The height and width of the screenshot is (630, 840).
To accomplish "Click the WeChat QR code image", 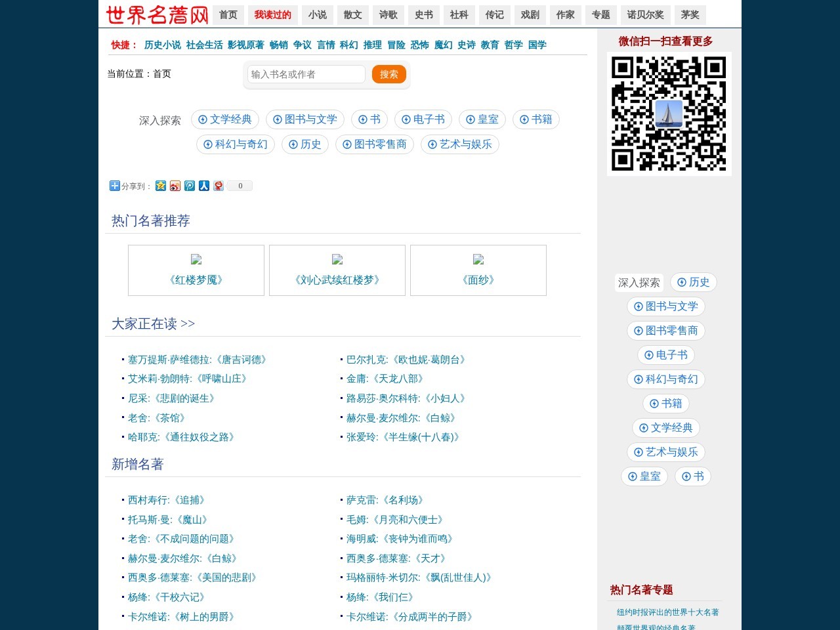I will pyautogui.click(x=669, y=113).
